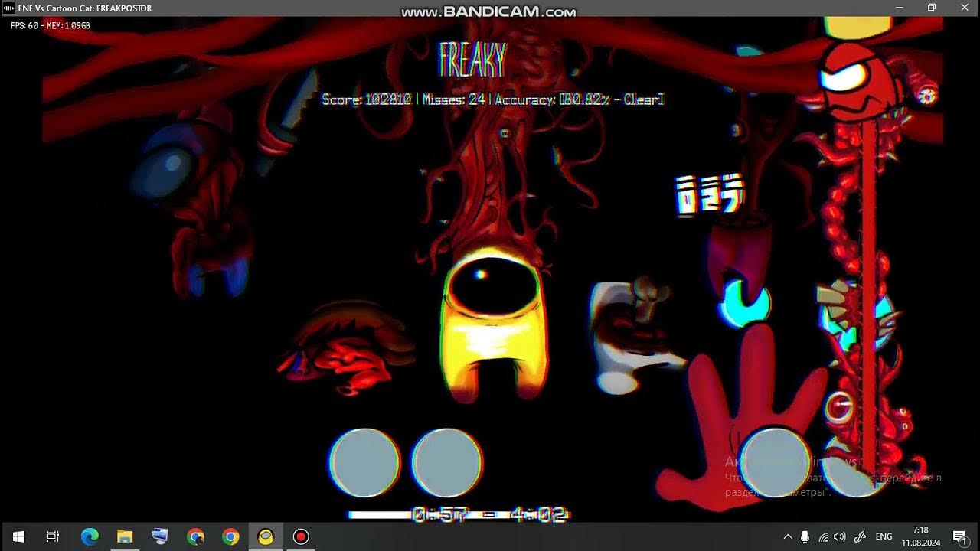Open the notification Action Center icon
Screen dimensions: 980x551
[x=959, y=536]
